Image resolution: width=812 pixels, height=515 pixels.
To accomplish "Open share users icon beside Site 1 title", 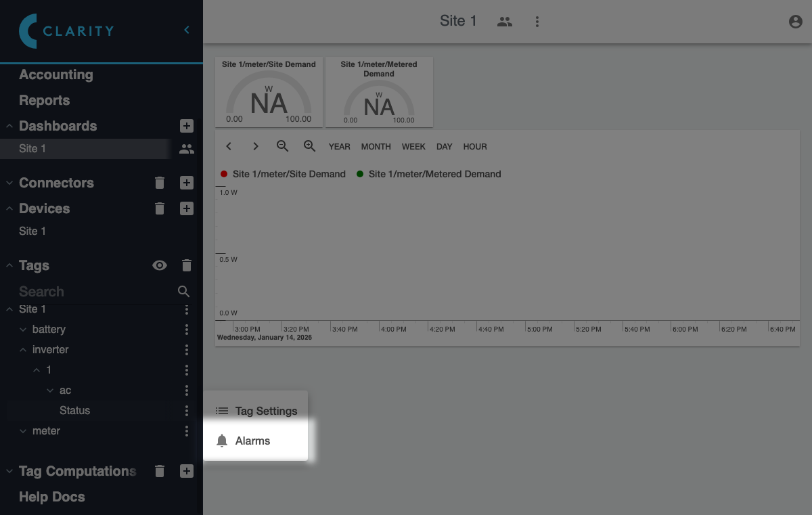I will click(x=505, y=22).
